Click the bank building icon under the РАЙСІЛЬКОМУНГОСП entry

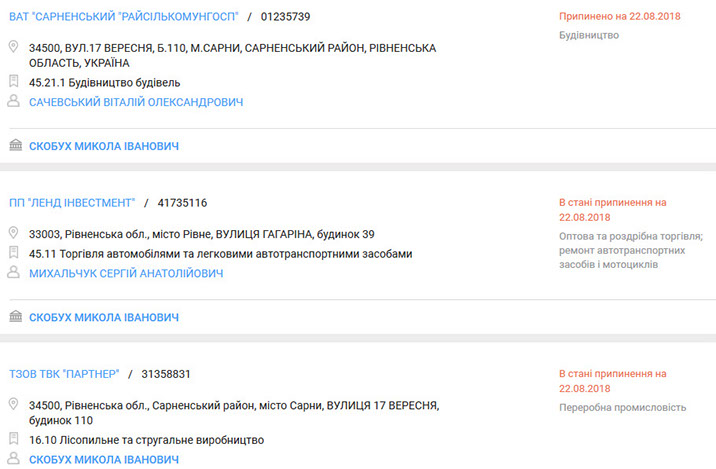point(15,146)
